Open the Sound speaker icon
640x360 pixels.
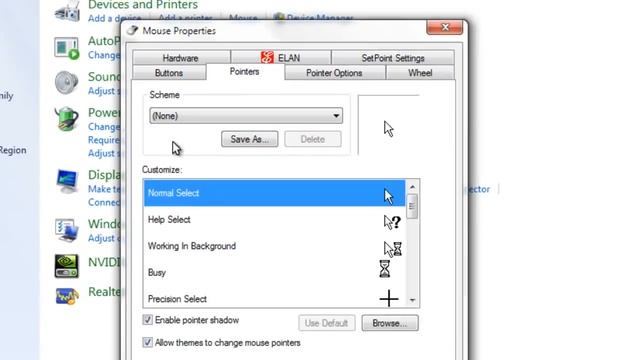pos(67,83)
